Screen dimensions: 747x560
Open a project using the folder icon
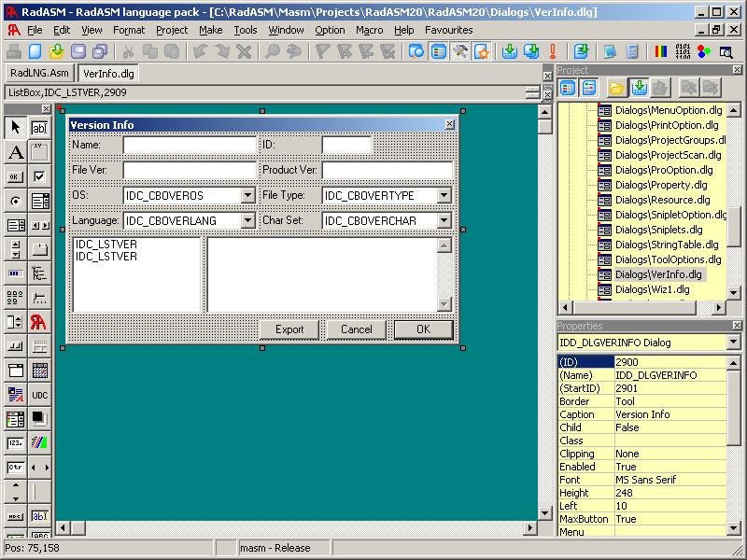click(55, 51)
